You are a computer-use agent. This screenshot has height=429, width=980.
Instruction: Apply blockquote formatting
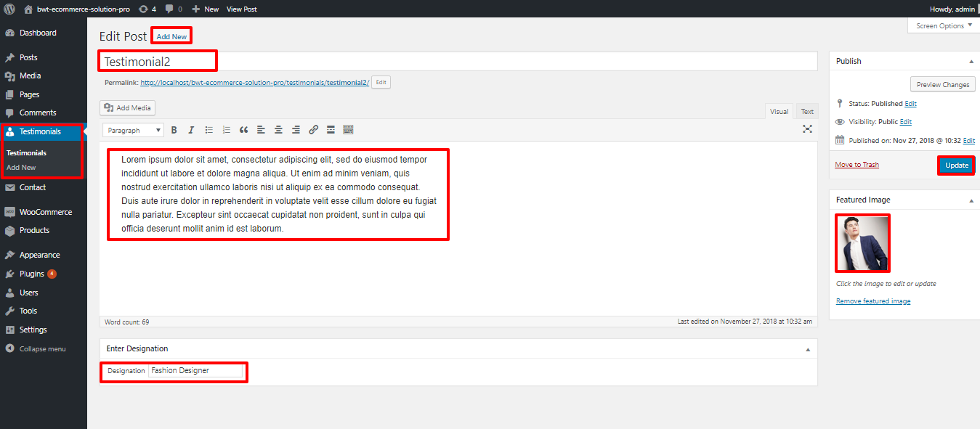coord(244,130)
